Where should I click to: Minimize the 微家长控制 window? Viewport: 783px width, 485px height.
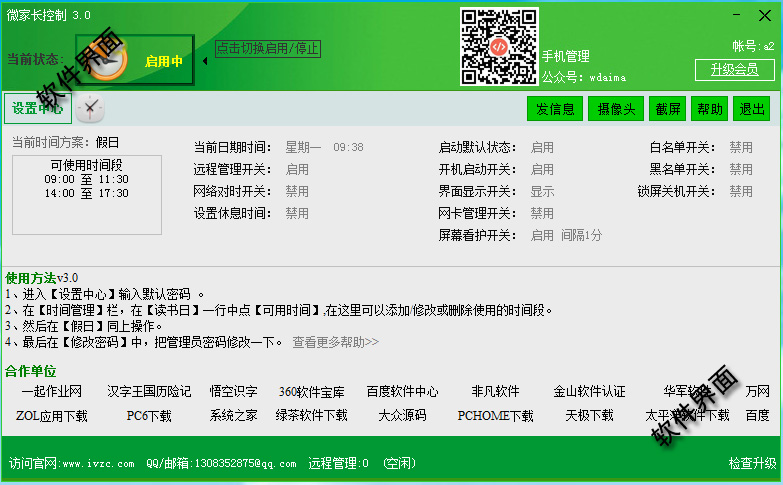pyautogui.click(x=737, y=15)
